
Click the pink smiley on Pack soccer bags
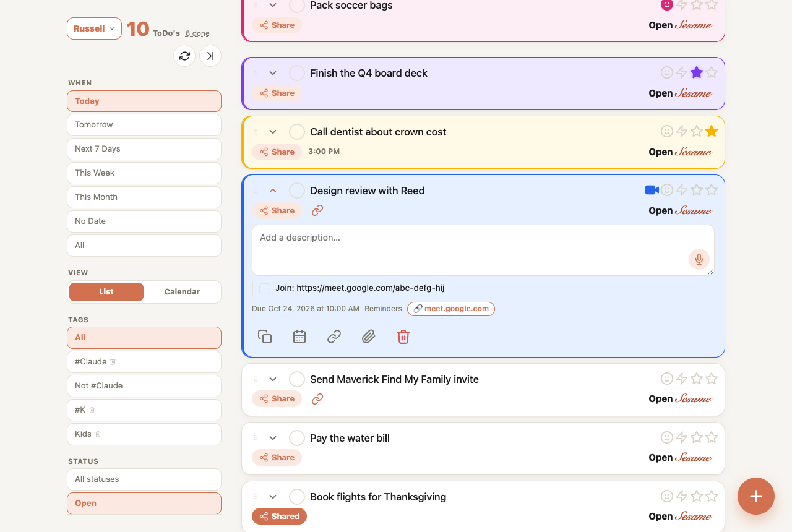tap(666, 5)
